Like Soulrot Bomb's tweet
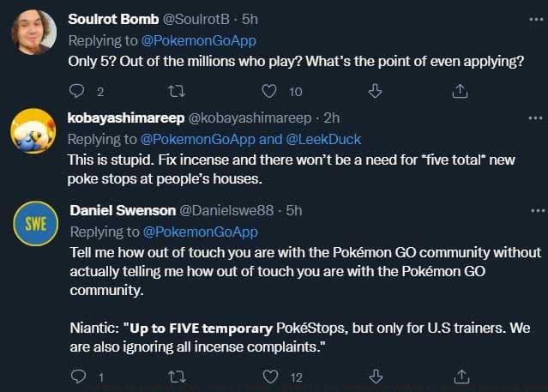The image size is (548, 392). point(269,91)
